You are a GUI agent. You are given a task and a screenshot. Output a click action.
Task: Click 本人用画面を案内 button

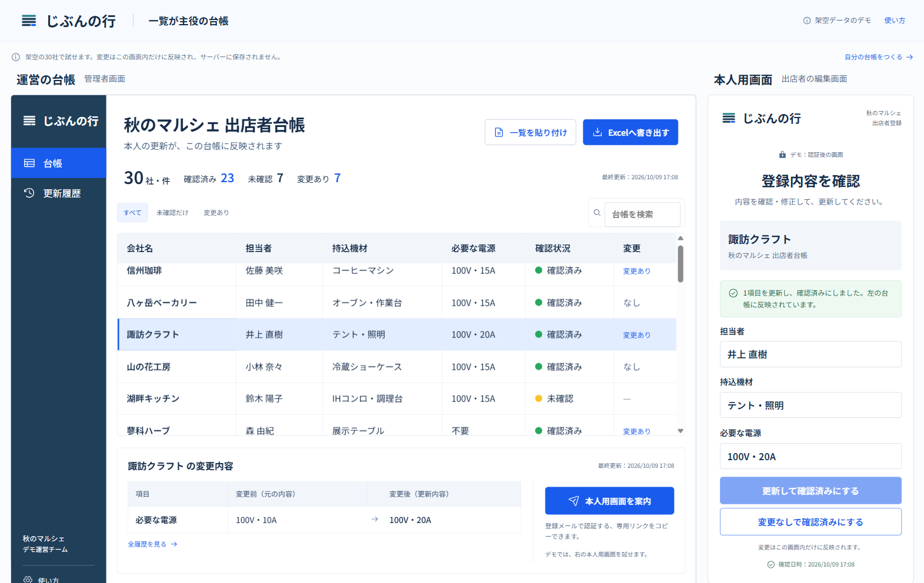click(x=609, y=501)
